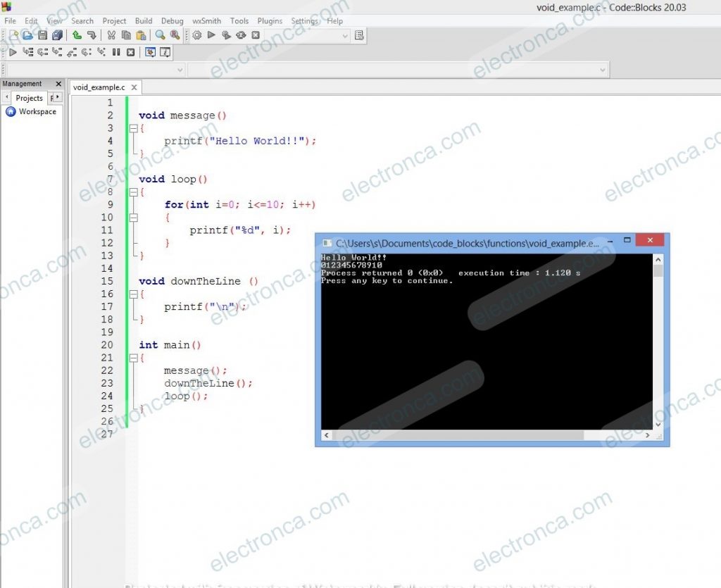Stop the debugger with the Stop icon
The image size is (721, 588).
tap(130, 52)
